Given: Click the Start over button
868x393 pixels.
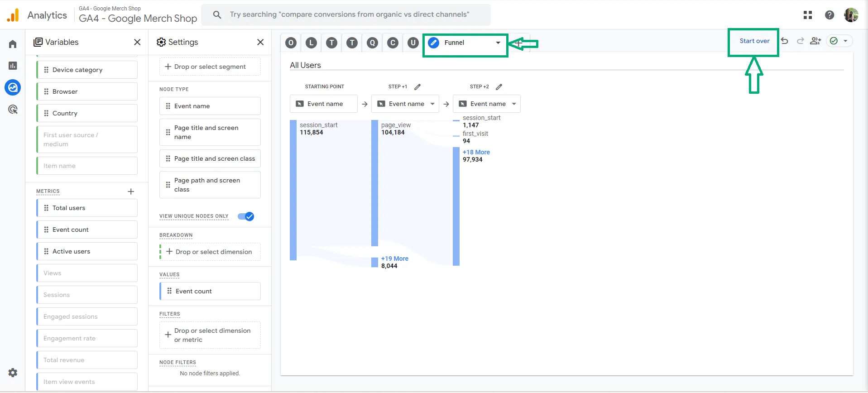Looking at the screenshot, I should coord(754,41).
